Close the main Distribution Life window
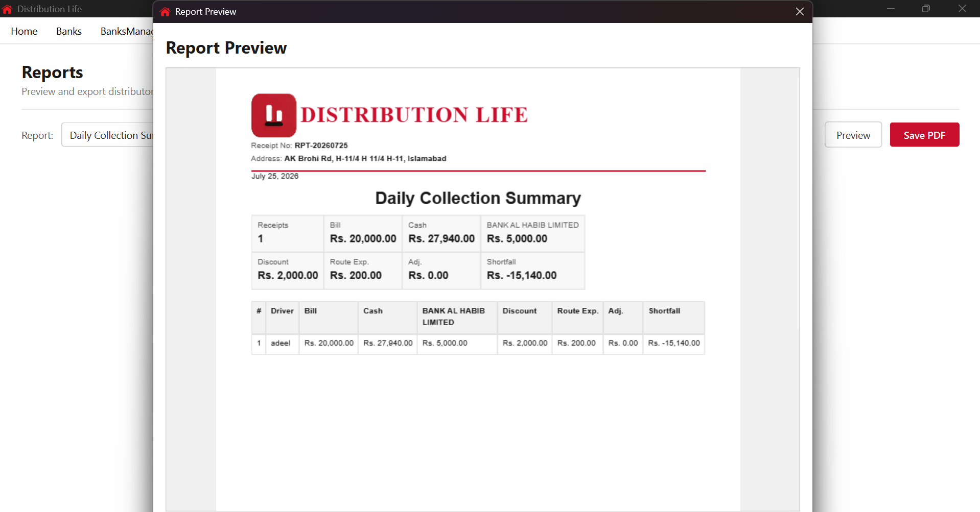Screen dimensions: 980x512 point(962,9)
